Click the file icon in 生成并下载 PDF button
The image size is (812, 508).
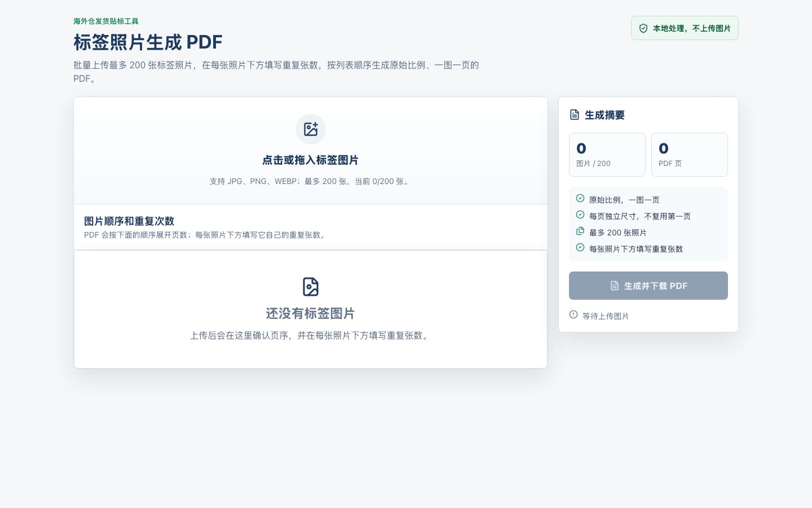pyautogui.click(x=615, y=286)
